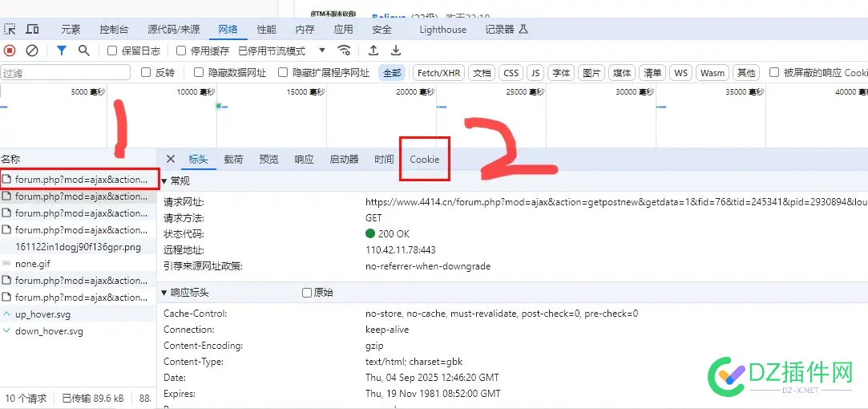Filter requests by CSS
The height and width of the screenshot is (409, 868).
(511, 73)
